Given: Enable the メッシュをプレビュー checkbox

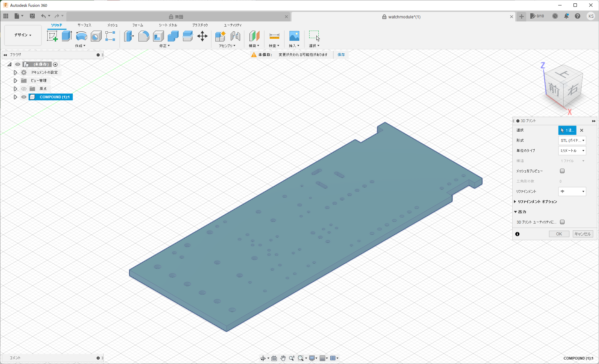Looking at the screenshot, I should (x=562, y=171).
